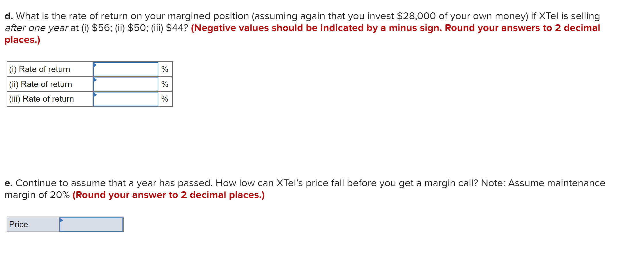Viewport: 644px width, 254px height.
Task: Click the maintenance margin of 20% text
Action: (37, 195)
